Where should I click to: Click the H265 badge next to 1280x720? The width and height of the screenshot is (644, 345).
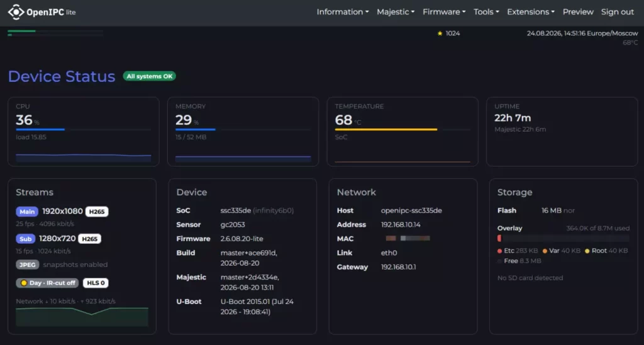tap(89, 239)
